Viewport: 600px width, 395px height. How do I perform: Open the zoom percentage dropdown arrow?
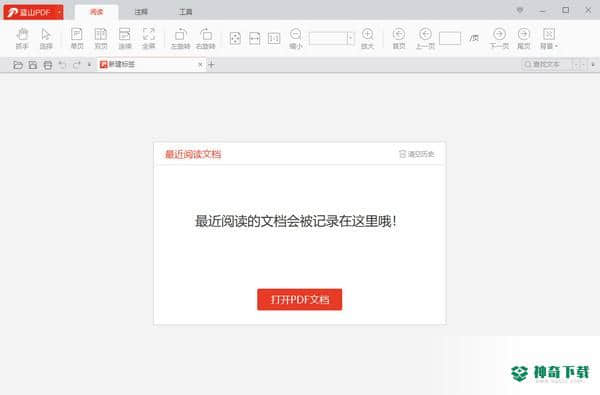pos(351,38)
